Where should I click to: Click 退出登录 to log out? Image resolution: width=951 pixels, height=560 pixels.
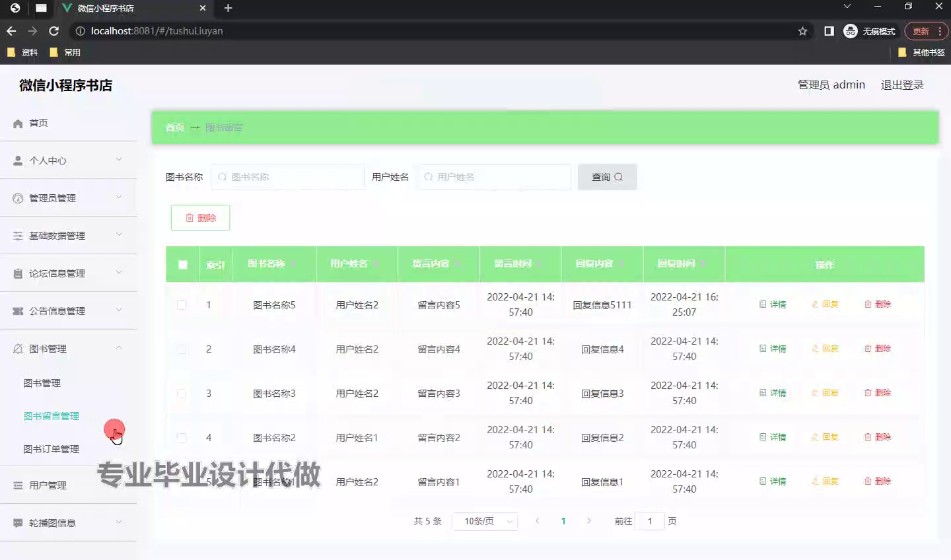[x=902, y=85]
